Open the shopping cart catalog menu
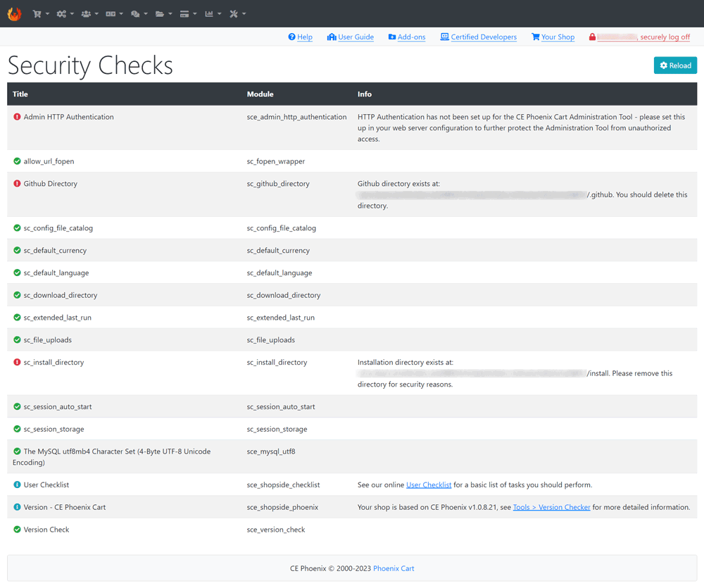704x588 pixels. 41,14
